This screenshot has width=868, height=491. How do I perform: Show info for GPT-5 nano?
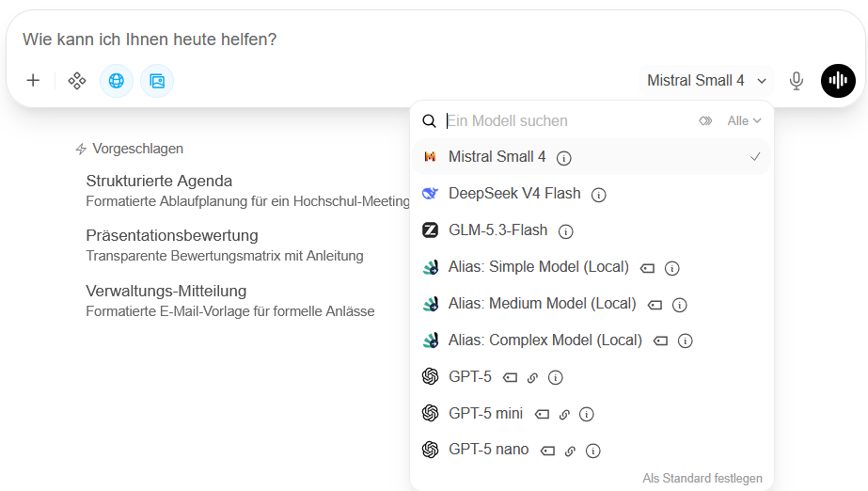tap(592, 451)
